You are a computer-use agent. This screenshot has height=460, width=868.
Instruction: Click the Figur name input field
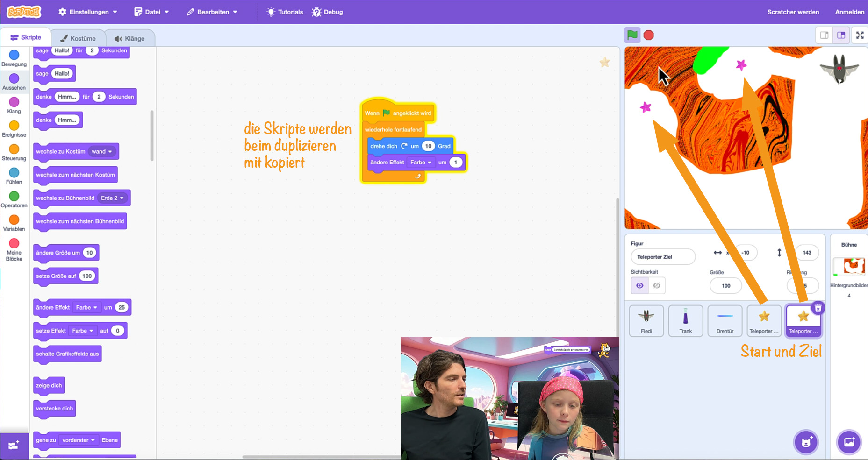[663, 257]
